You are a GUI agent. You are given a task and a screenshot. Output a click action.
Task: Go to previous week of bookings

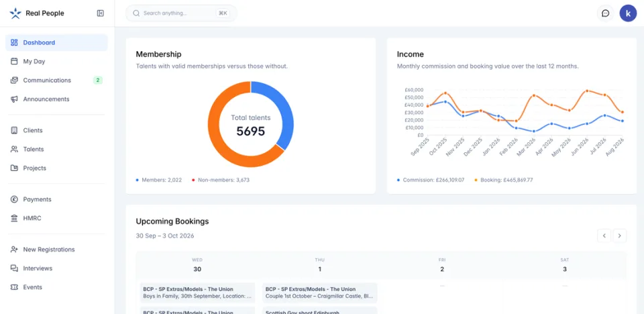point(604,236)
